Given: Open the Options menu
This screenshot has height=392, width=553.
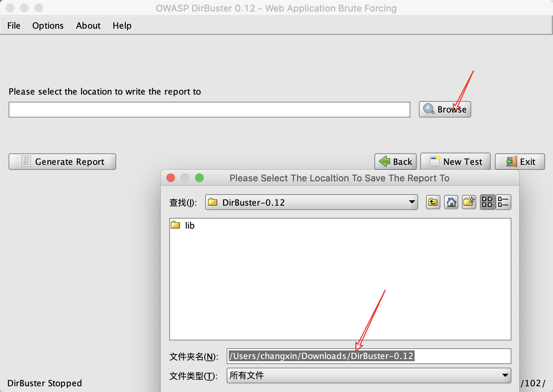Looking at the screenshot, I should point(48,25).
